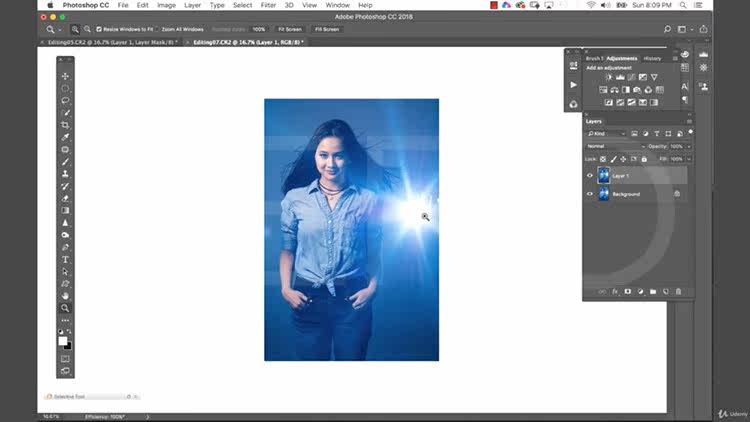750x422 pixels.
Task: Switch to the History panel tab
Action: click(x=652, y=58)
